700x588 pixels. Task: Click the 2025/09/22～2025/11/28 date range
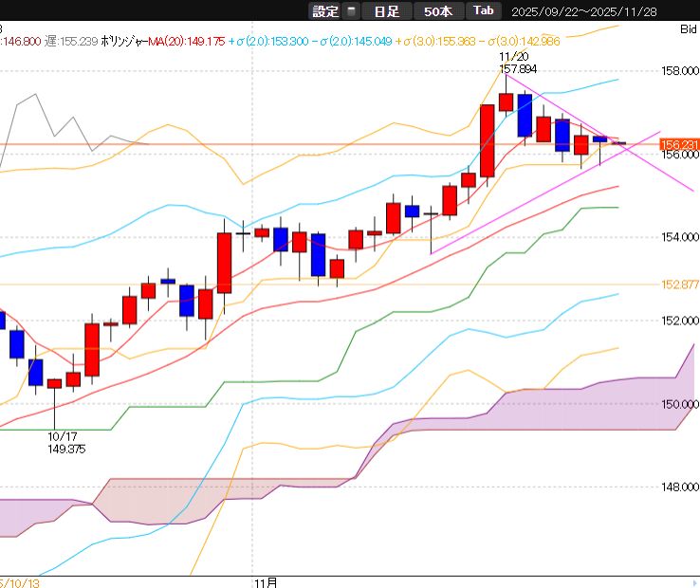[x=583, y=11]
